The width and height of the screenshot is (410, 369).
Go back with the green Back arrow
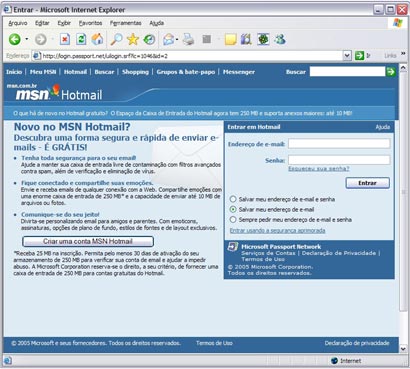[x=14, y=40]
